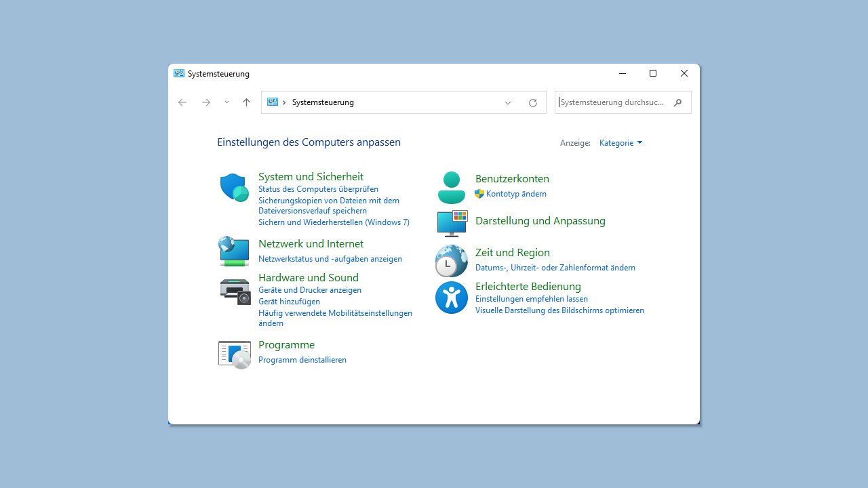Click Programm deinstallieren link
The image size is (868, 488).
click(302, 360)
